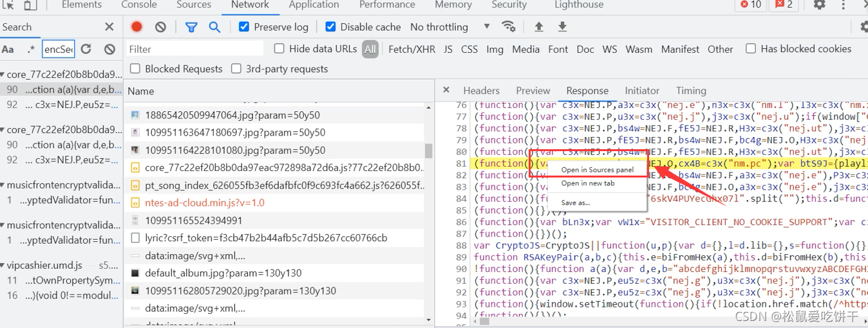This screenshot has height=328, width=868.
Task: Close the Search panel with its X
Action: click(109, 27)
